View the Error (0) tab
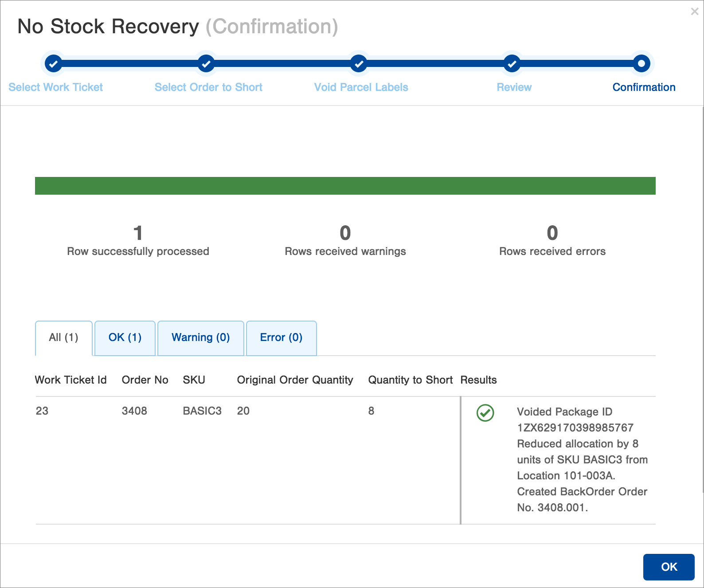The height and width of the screenshot is (588, 704). (282, 338)
